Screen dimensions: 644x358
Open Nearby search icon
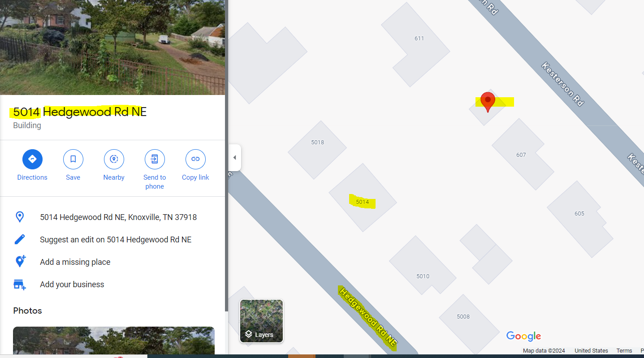(114, 159)
